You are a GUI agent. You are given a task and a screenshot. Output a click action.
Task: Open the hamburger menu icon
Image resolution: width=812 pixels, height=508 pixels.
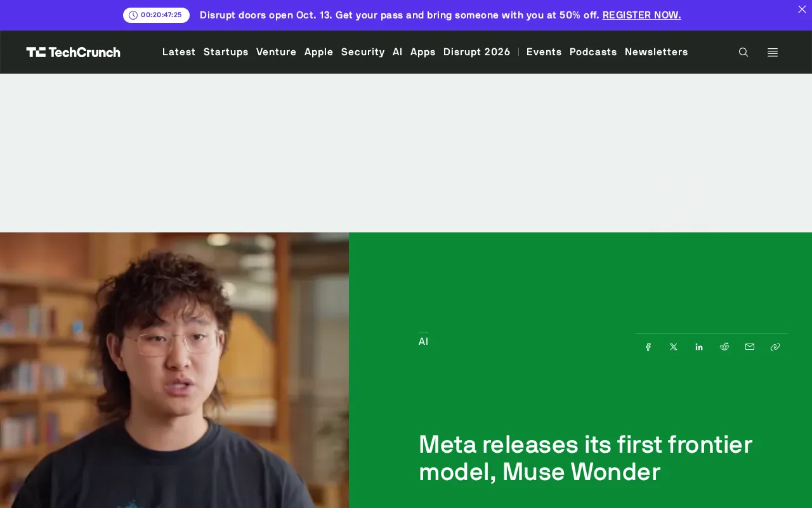tap(773, 52)
